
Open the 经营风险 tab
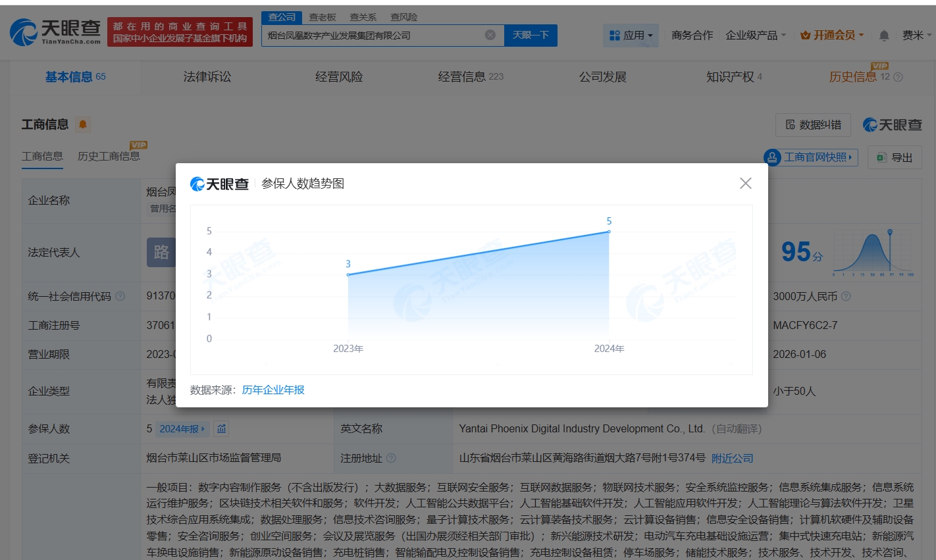(339, 77)
